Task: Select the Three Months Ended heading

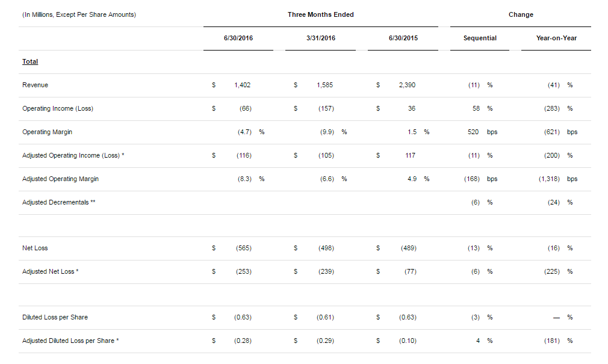Action: pyautogui.click(x=320, y=14)
